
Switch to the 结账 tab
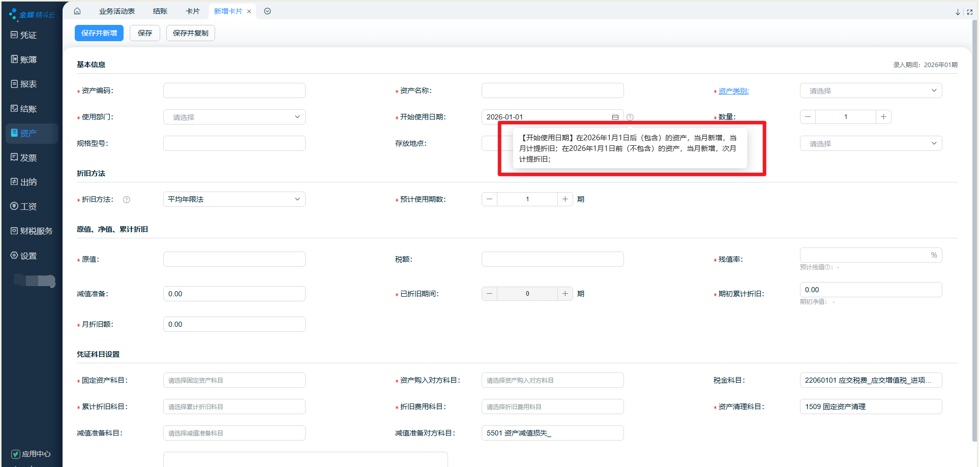point(160,11)
